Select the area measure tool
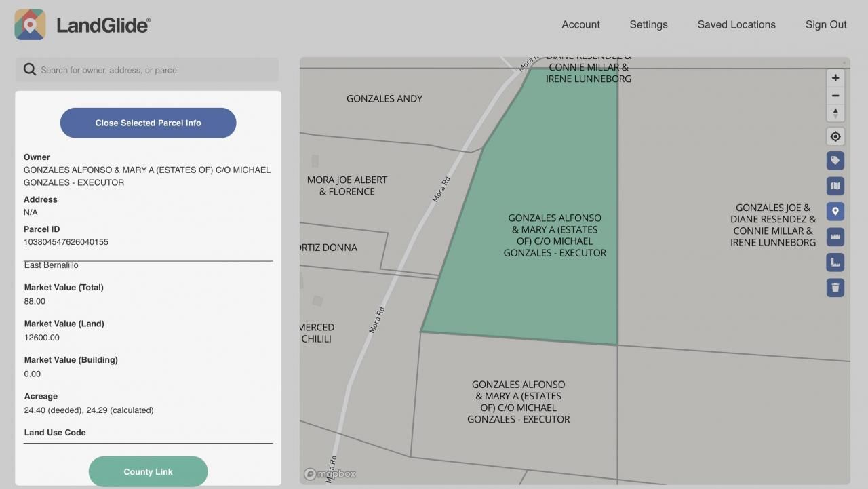The image size is (868, 489). tap(835, 262)
